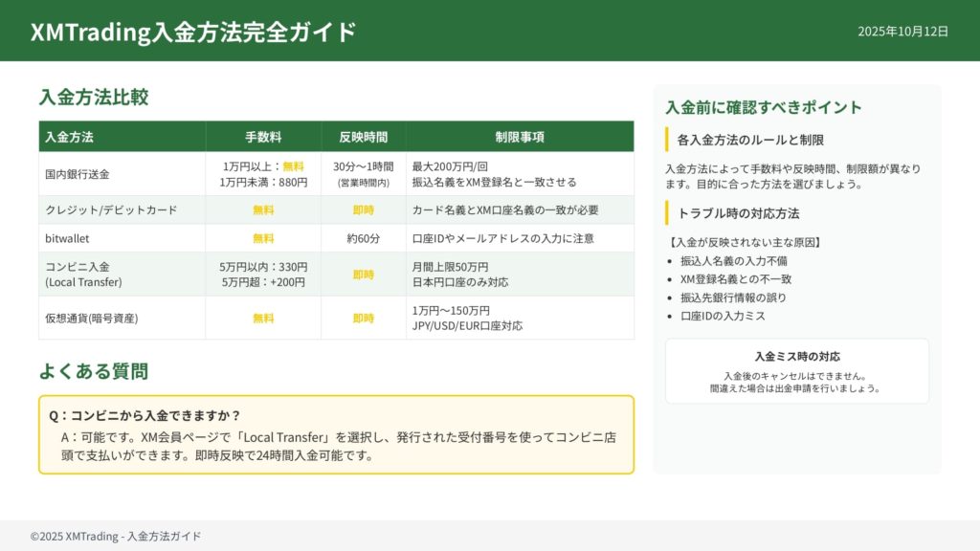Image resolution: width=980 pixels, height=551 pixels.
Task: Click the 国内銀行送金 row label
Action: click(78, 174)
